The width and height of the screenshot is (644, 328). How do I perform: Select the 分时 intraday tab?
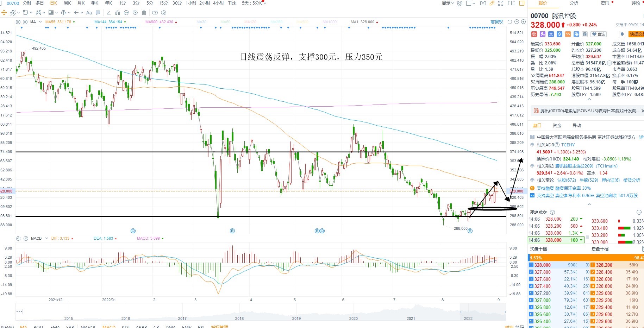click(x=27, y=3)
